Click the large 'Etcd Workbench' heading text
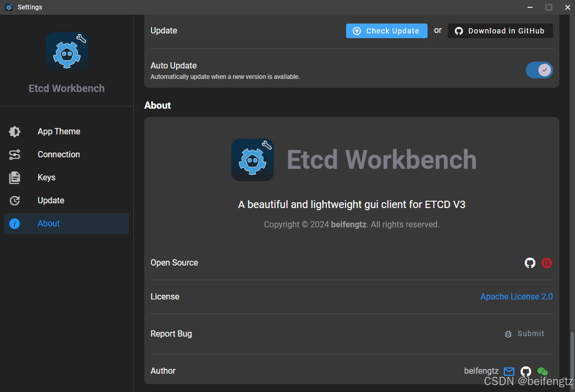 382,160
